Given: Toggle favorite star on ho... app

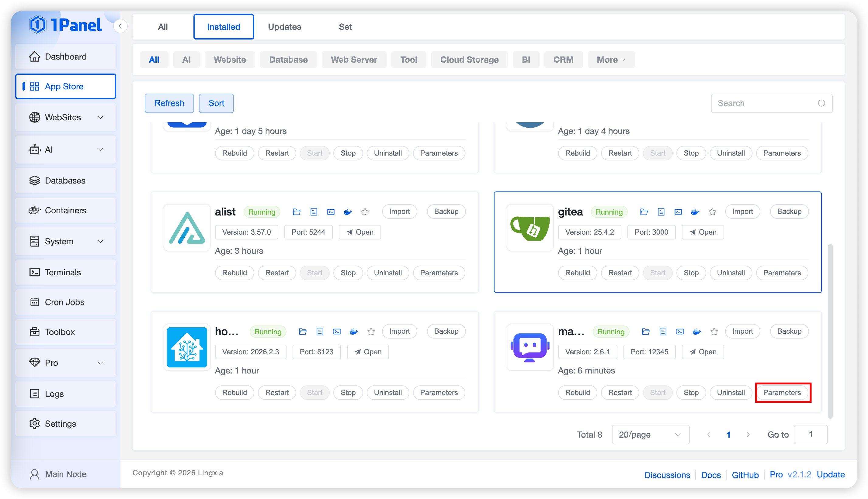Looking at the screenshot, I should [x=371, y=332].
